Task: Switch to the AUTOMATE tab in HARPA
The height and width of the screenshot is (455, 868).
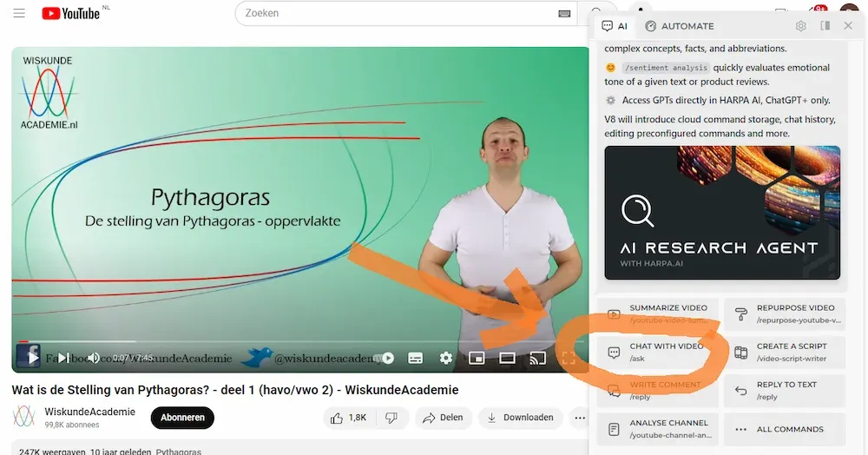Action: [x=680, y=26]
